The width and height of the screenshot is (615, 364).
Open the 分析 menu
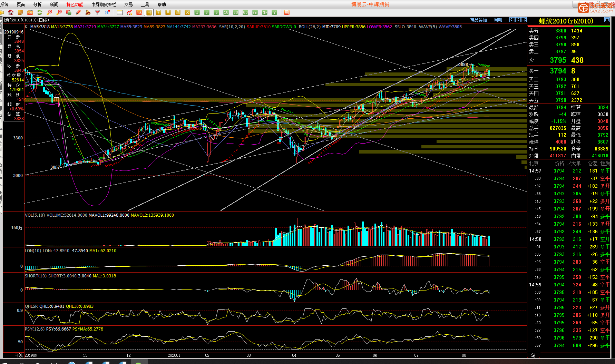click(38, 4)
